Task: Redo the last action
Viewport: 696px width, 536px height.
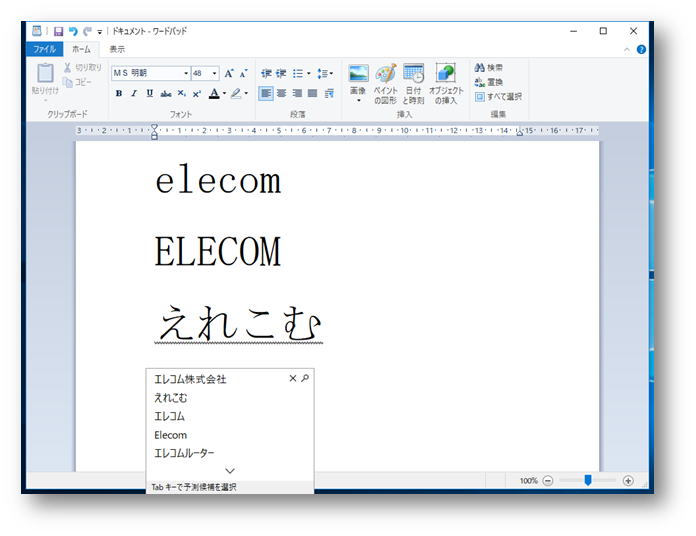Action: click(87, 31)
